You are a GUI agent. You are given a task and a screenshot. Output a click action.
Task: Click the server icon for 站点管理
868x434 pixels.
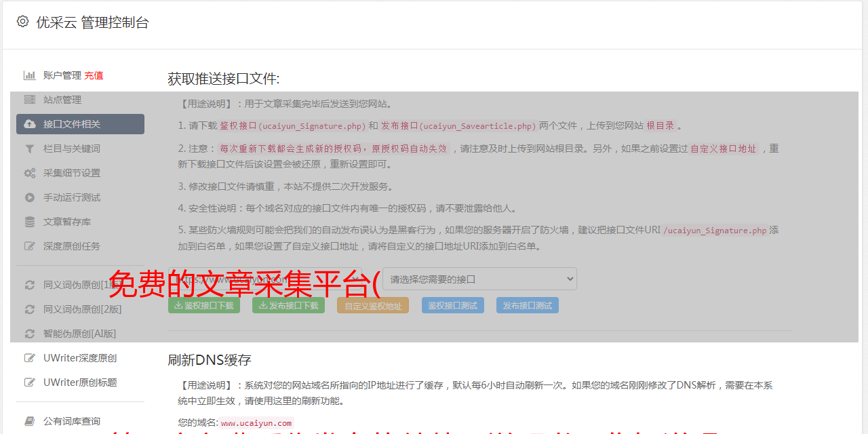point(30,100)
